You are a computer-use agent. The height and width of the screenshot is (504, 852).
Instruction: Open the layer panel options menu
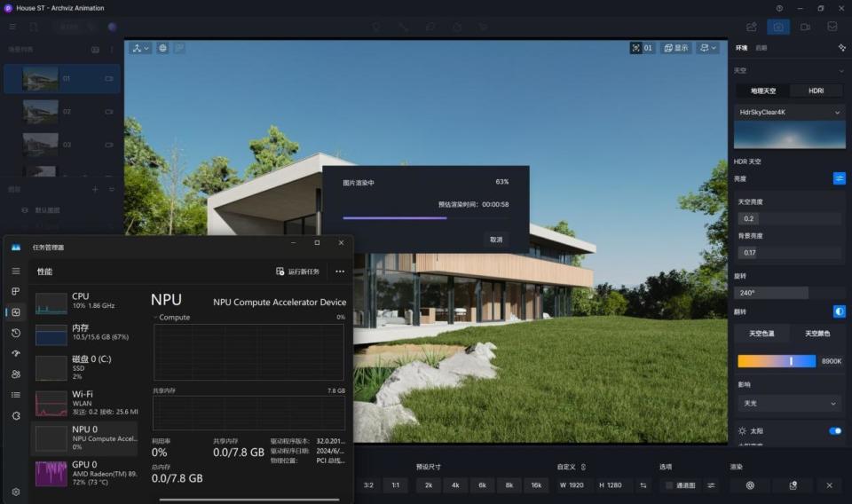click(x=112, y=189)
